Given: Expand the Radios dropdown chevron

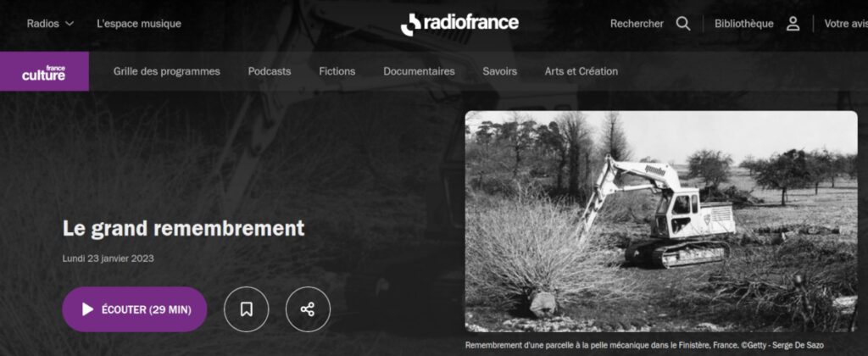Looking at the screenshot, I should (x=70, y=24).
